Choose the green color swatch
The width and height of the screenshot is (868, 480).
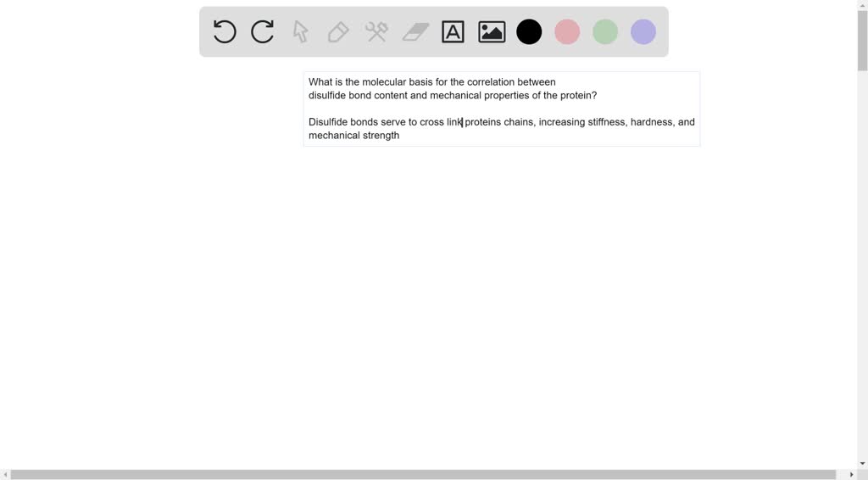click(x=605, y=32)
